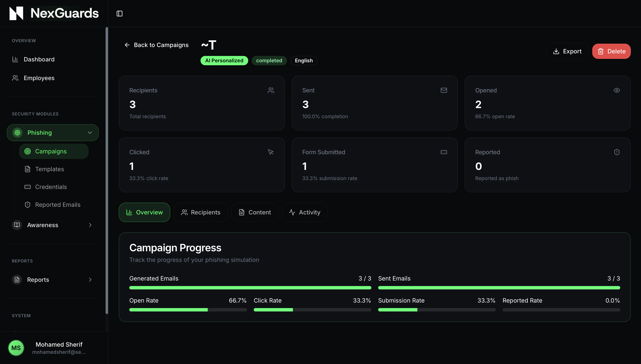The width and height of the screenshot is (641, 364).
Task: Open Credentials via its card icon
Action: (x=28, y=187)
